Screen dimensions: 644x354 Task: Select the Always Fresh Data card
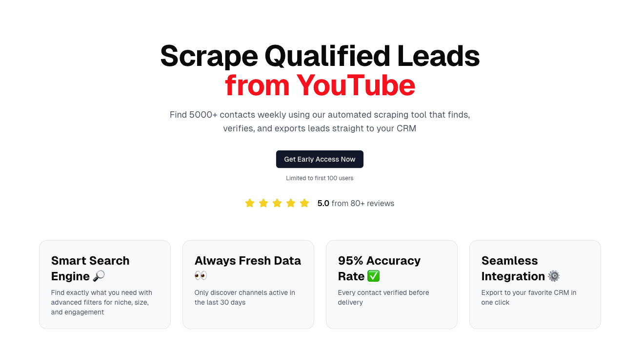click(x=248, y=284)
